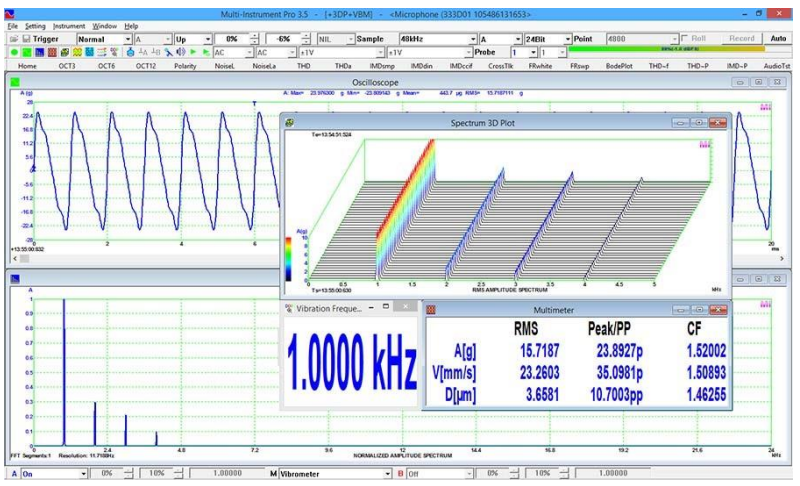Expand the Vibrometer mode dropdown
800x486 pixels.
point(388,474)
